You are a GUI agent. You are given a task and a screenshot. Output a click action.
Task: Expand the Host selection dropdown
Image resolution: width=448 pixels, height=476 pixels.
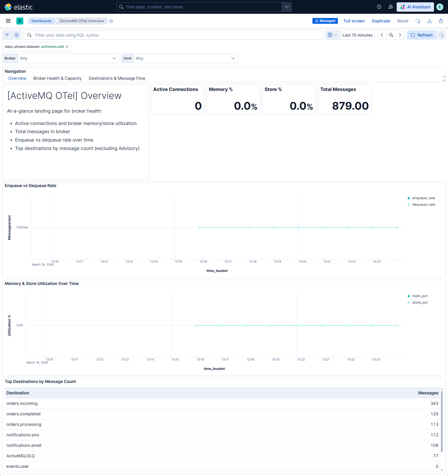(185, 58)
